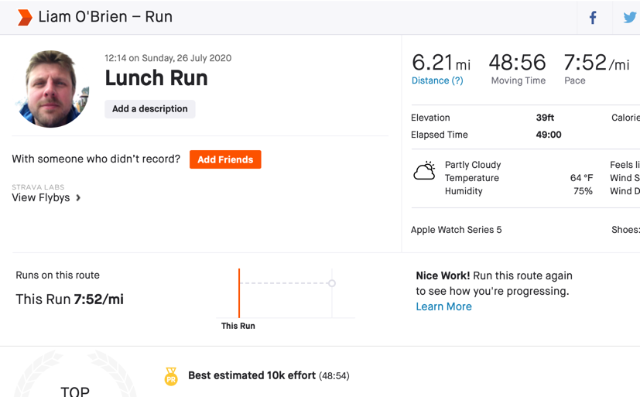Image resolution: width=640 pixels, height=397 pixels.
Task: Click Add a description button
Action: (x=150, y=109)
